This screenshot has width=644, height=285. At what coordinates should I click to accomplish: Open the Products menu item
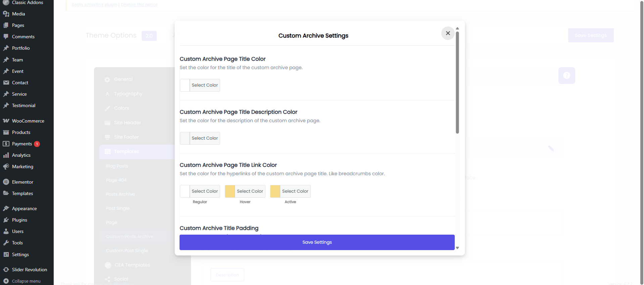21,132
